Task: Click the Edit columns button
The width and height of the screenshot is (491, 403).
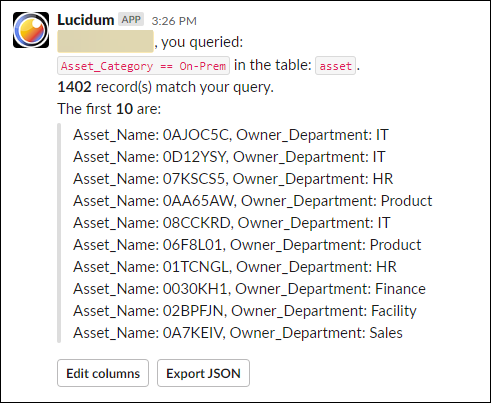Action: (x=103, y=373)
